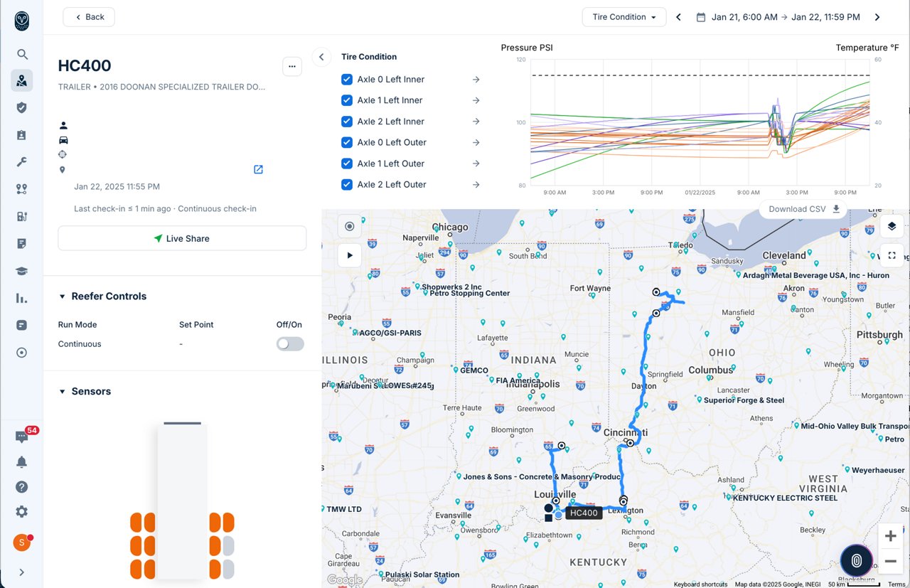Open the map Terms link
The height and width of the screenshot is (588, 910).
(896, 584)
